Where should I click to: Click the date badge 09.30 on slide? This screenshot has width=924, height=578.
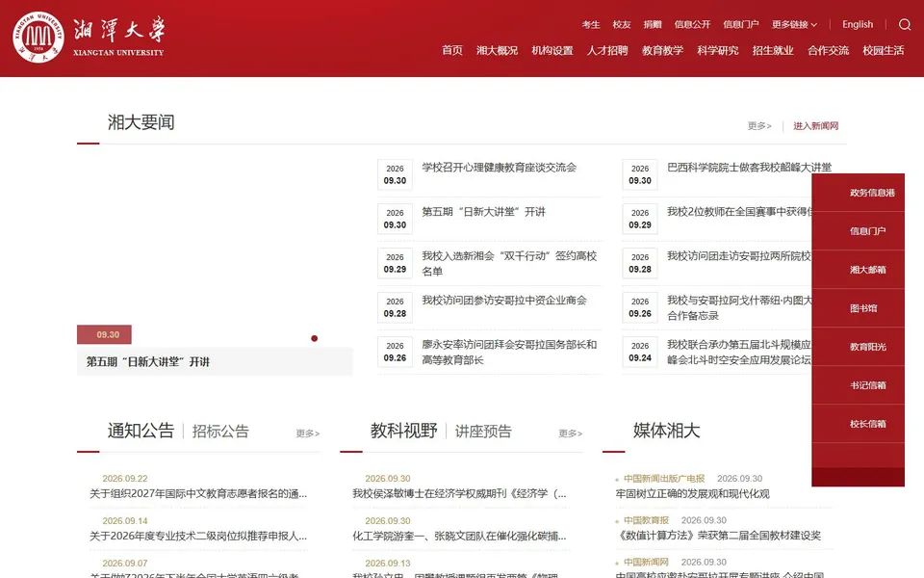tap(104, 334)
